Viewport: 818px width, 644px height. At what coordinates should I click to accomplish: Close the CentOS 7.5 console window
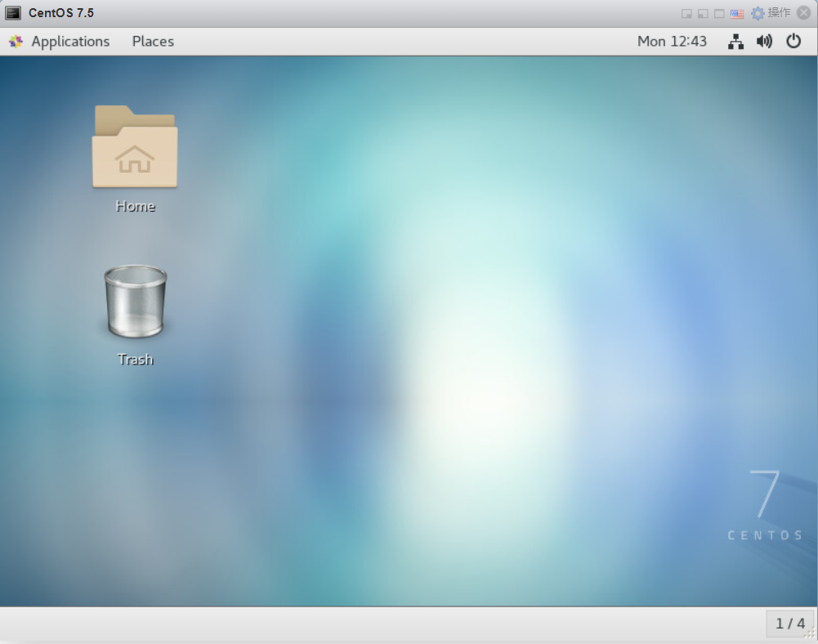click(804, 12)
